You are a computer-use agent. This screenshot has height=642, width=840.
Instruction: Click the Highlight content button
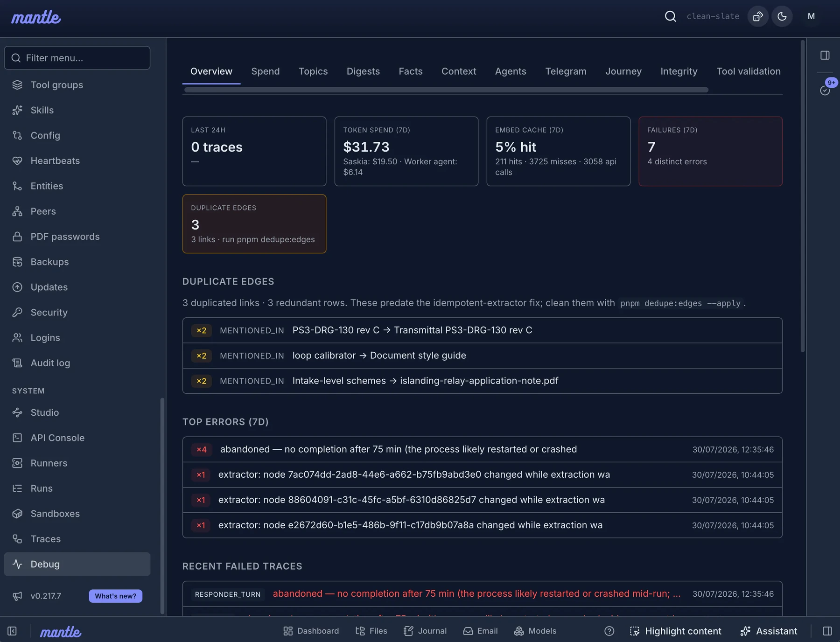click(x=675, y=631)
